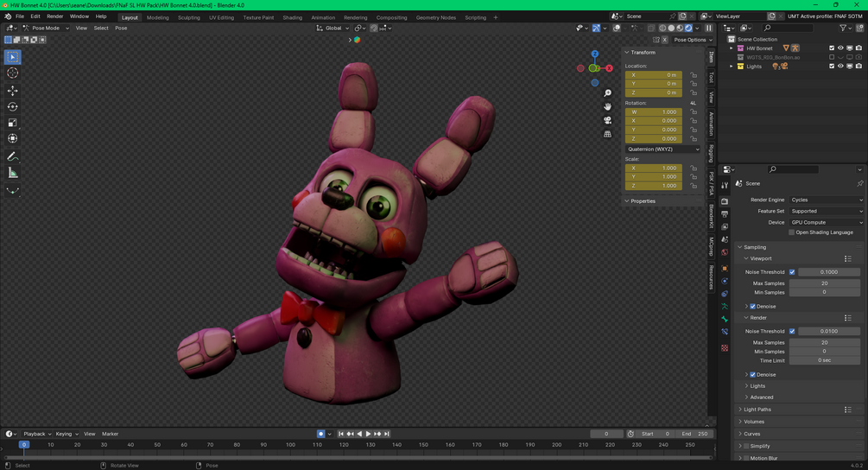Open the Output properties tab icon
Viewport: 868px width, 470px height.
pyautogui.click(x=725, y=214)
